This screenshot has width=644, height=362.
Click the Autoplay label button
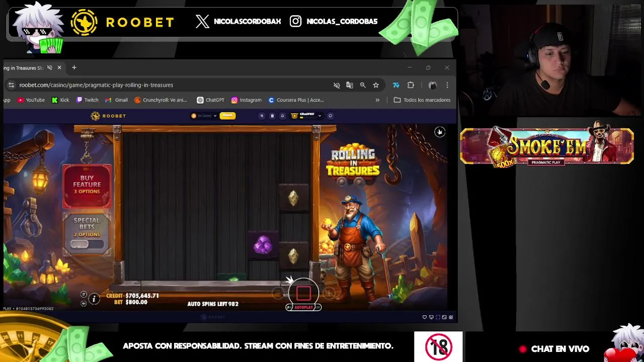tap(303, 307)
